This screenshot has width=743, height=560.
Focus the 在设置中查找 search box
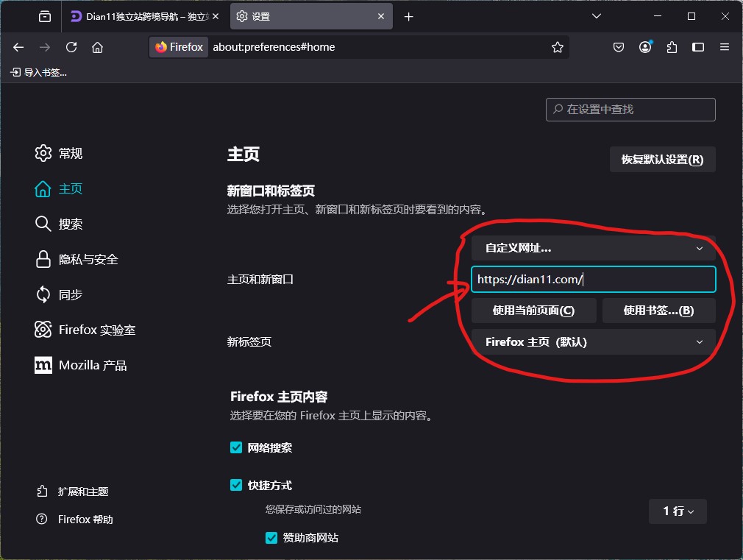click(630, 110)
